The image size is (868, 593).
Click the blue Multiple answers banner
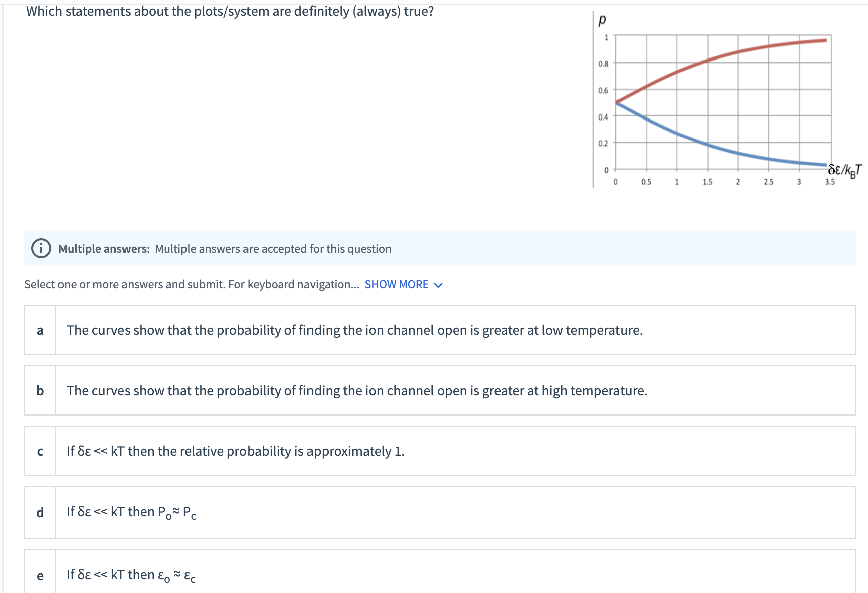click(x=439, y=248)
